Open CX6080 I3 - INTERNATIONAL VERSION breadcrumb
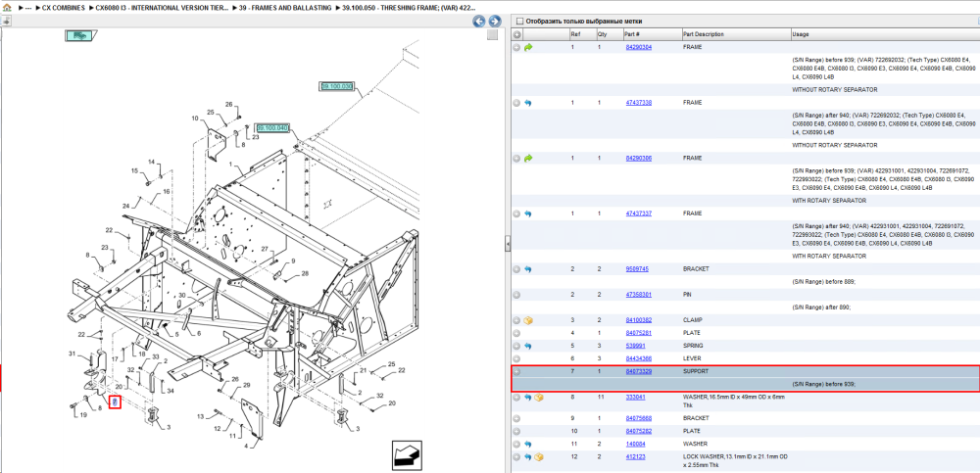 tap(162, 8)
